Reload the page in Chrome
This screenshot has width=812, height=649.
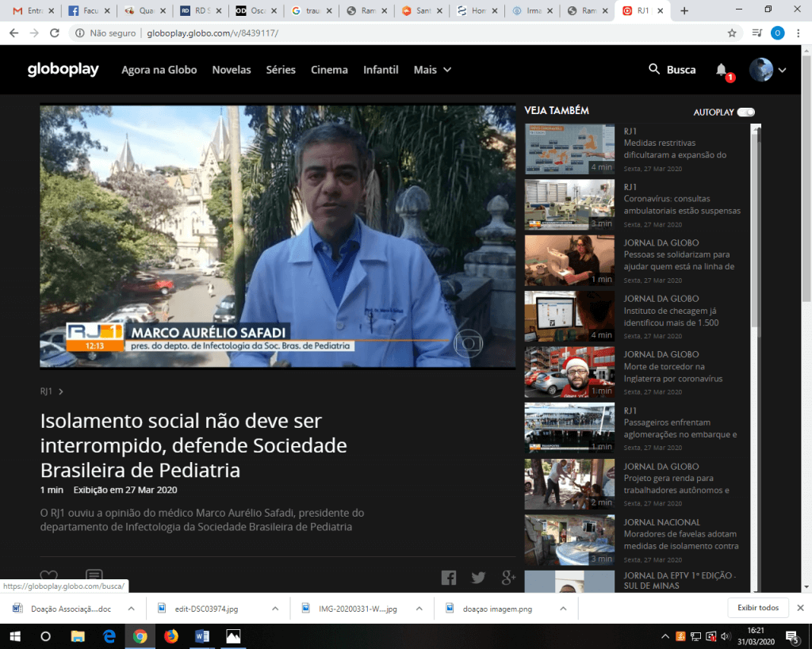(x=55, y=33)
